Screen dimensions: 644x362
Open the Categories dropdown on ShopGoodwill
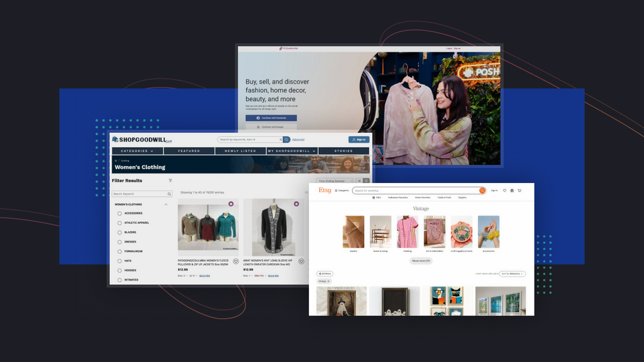[137, 151]
